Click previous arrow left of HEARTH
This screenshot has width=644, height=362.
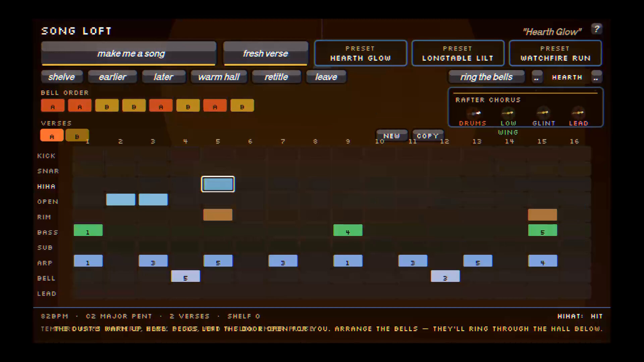coord(537,77)
